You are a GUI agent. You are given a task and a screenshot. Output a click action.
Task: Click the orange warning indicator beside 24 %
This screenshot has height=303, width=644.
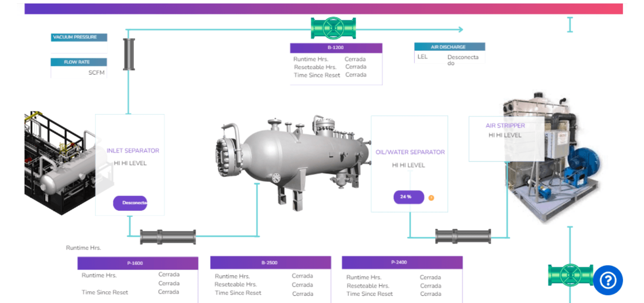(x=431, y=198)
